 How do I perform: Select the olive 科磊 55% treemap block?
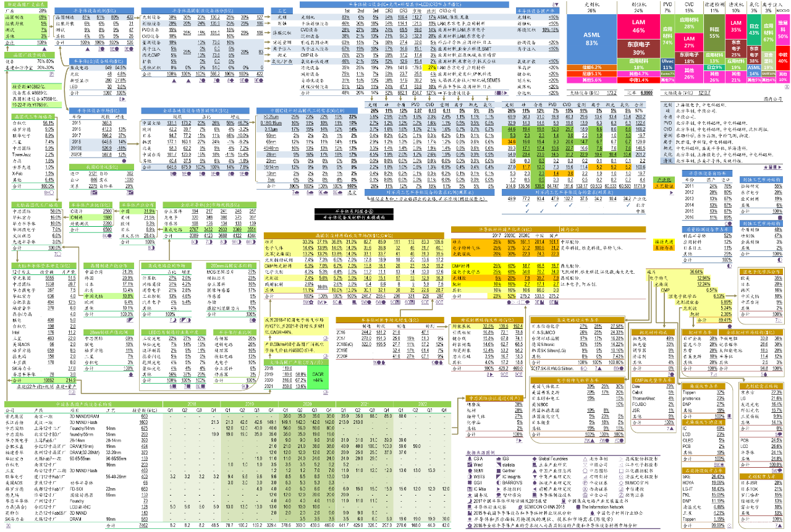[714, 33]
